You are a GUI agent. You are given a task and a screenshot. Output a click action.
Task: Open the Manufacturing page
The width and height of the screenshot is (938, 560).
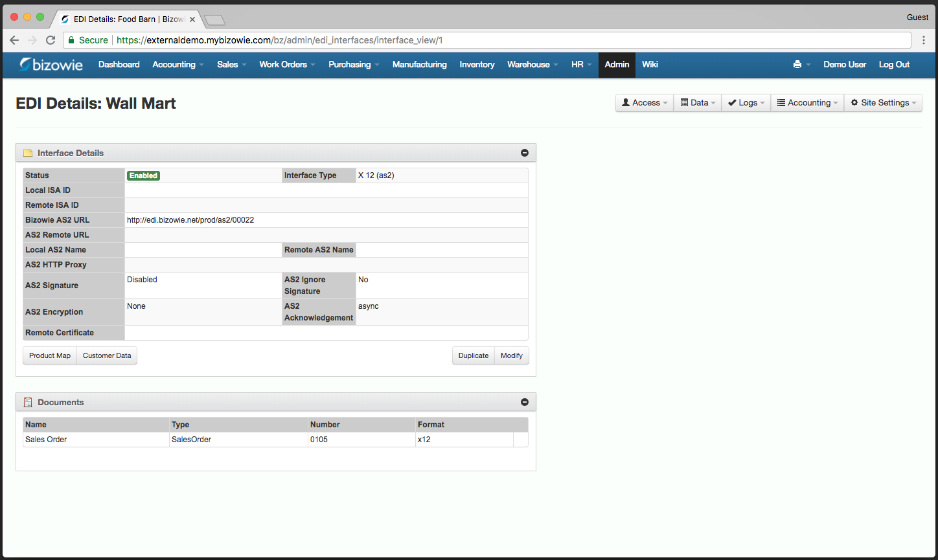420,65
